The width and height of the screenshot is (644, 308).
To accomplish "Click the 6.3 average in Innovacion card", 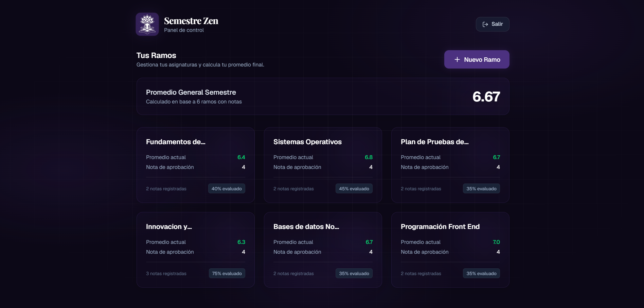I will (241, 242).
